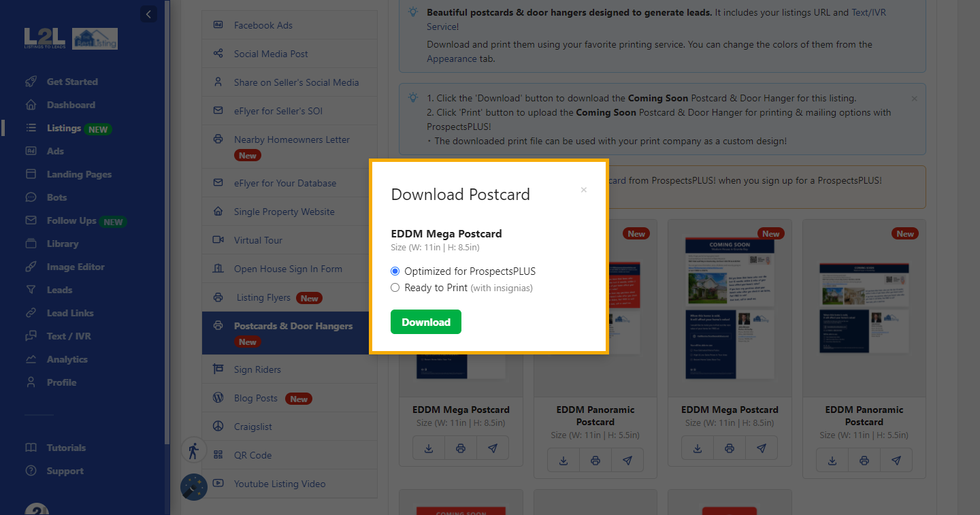This screenshot has width=980, height=515.
Task: Click the green Download button
Action: point(425,322)
